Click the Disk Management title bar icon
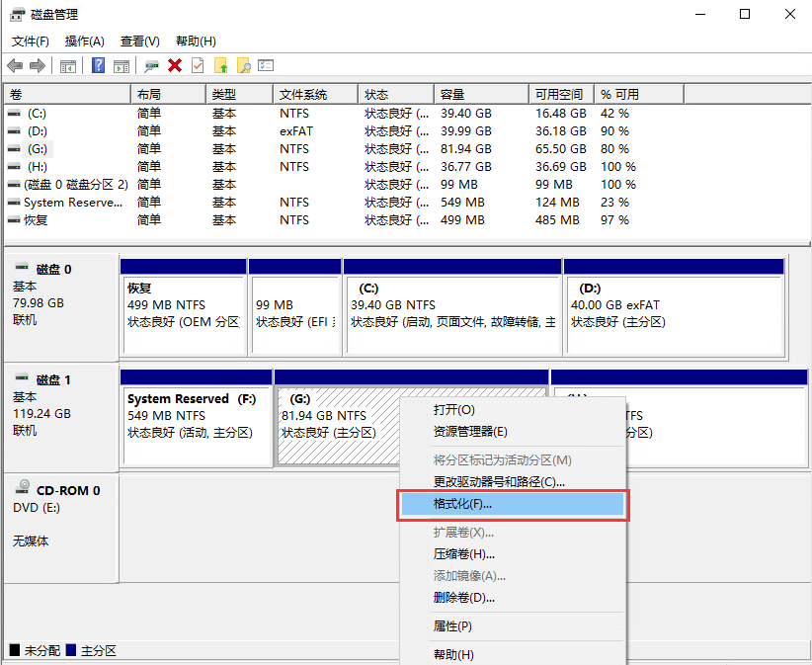Image resolution: width=812 pixels, height=665 pixels. (x=17, y=15)
